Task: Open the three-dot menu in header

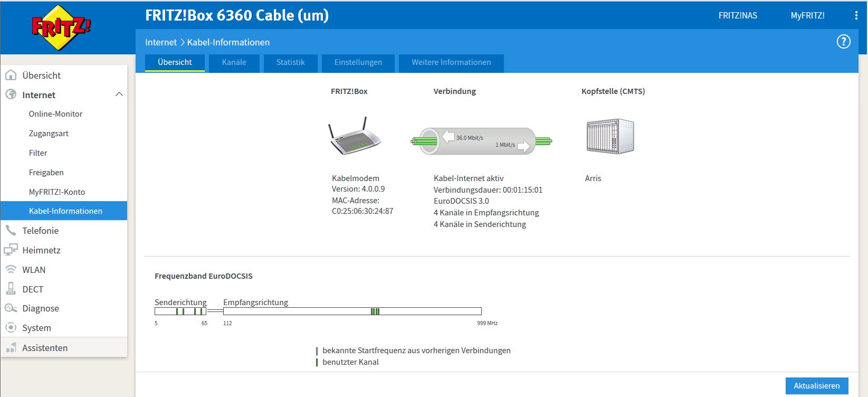Action: pyautogui.click(x=856, y=16)
